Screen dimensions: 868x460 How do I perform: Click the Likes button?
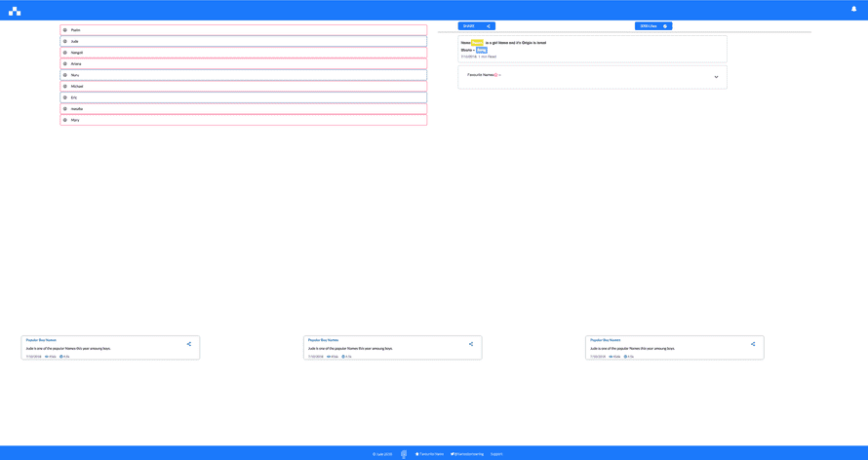coord(653,26)
